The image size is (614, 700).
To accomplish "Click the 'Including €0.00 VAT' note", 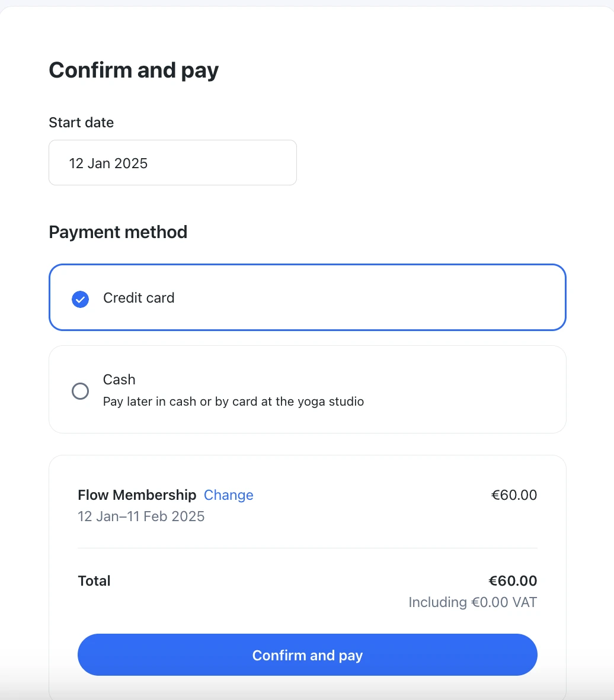I will point(472,602).
